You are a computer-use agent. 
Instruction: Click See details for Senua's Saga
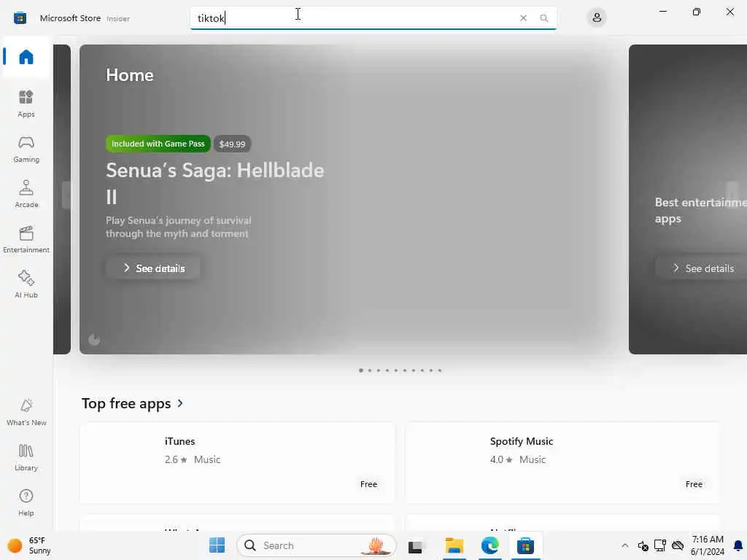153,268
